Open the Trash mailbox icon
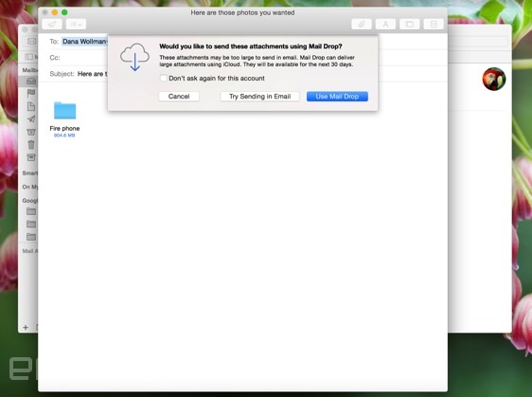Screen dimensions: 532x397 [31, 145]
